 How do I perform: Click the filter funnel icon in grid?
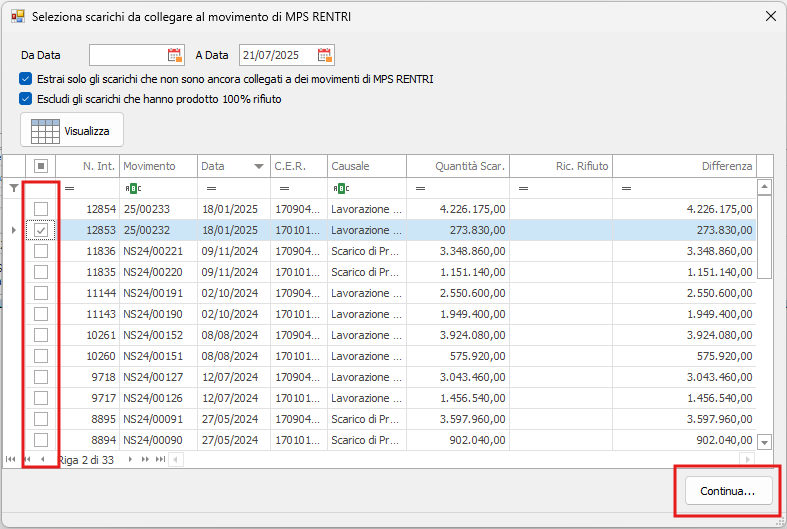pyautogui.click(x=13, y=187)
